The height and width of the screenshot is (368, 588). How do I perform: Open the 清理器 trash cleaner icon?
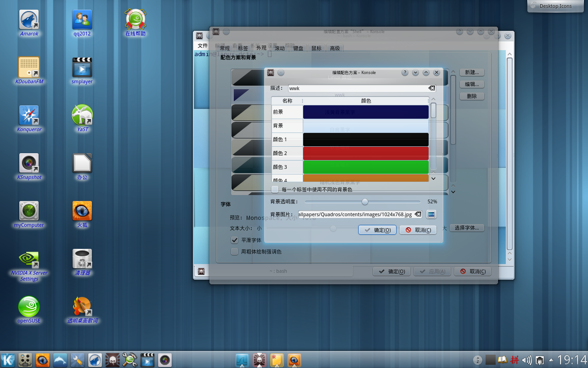pyautogui.click(x=82, y=261)
